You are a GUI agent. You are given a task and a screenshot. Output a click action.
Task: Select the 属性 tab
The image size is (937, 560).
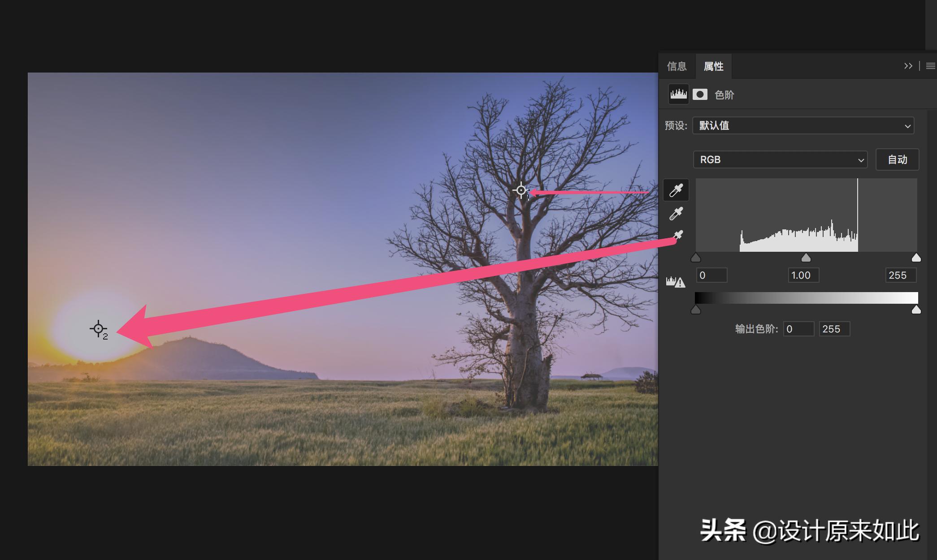point(713,66)
